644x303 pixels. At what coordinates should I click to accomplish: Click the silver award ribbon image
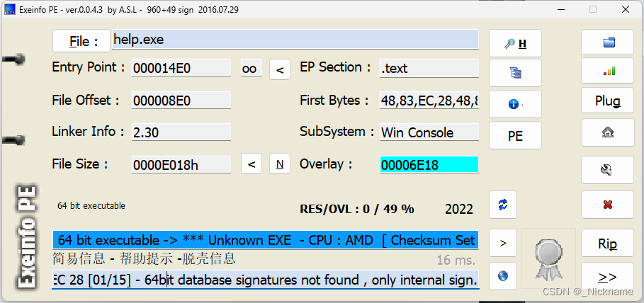tap(549, 258)
